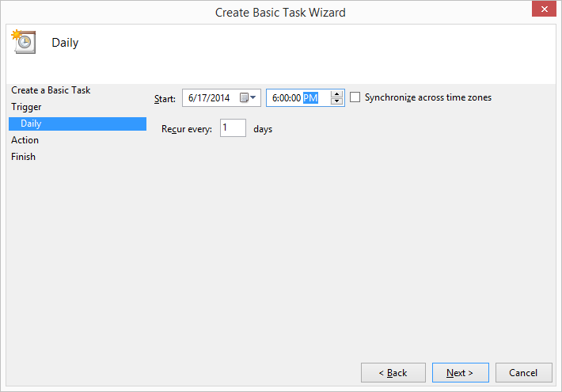The height and width of the screenshot is (392, 562).
Task: Click the Recur every label
Action: [187, 129]
